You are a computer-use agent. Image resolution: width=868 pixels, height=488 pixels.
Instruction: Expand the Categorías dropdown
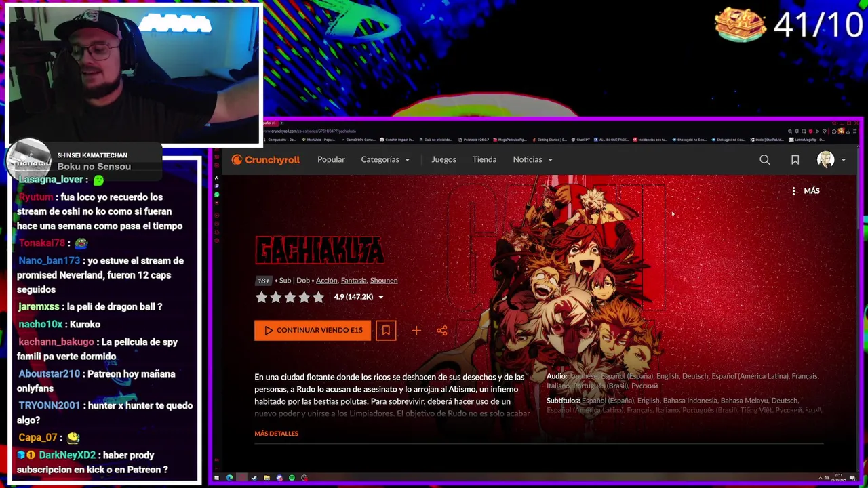[x=385, y=159]
